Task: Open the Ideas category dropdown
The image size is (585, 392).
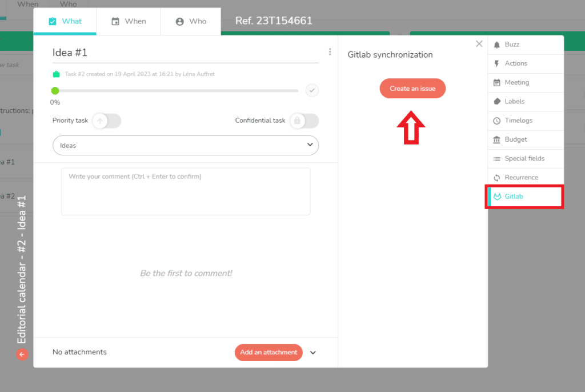Action: click(186, 145)
